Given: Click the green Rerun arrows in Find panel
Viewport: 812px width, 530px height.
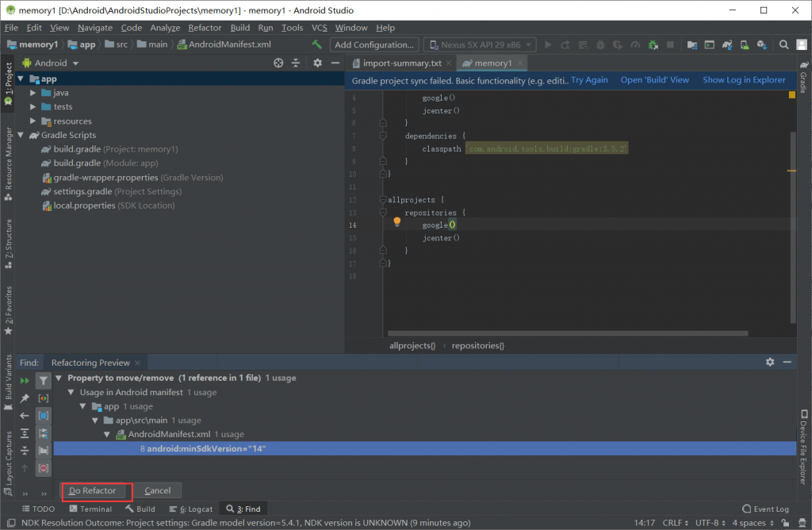Looking at the screenshot, I should click(x=25, y=381).
